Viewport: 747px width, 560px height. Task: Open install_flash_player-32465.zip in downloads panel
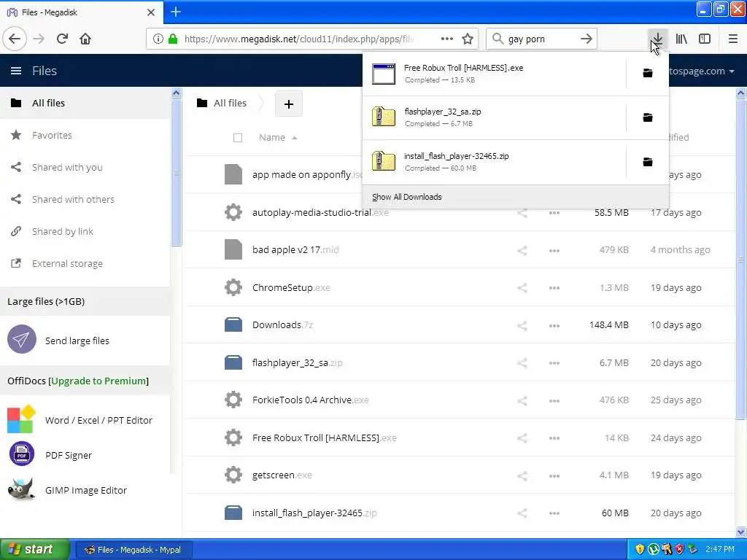click(494, 162)
